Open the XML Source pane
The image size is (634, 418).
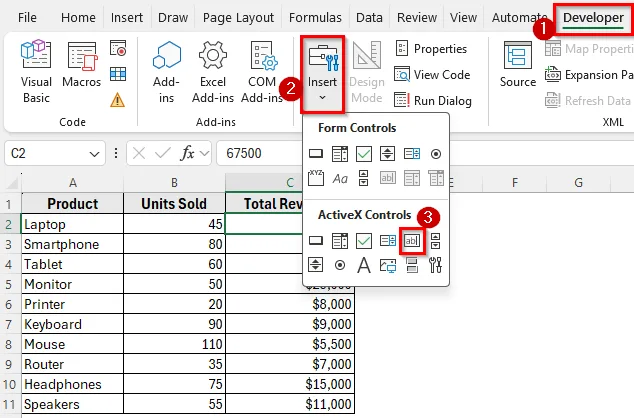point(518,65)
